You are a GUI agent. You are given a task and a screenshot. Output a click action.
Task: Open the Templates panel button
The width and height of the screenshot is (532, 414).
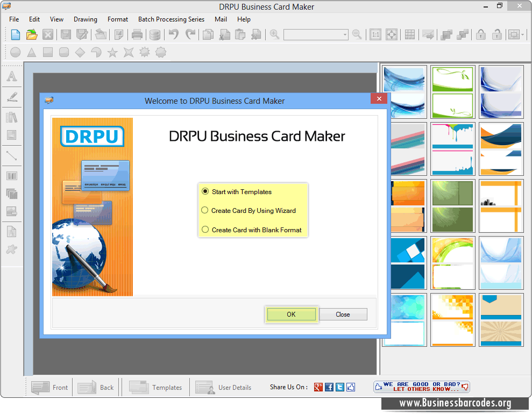(156, 387)
